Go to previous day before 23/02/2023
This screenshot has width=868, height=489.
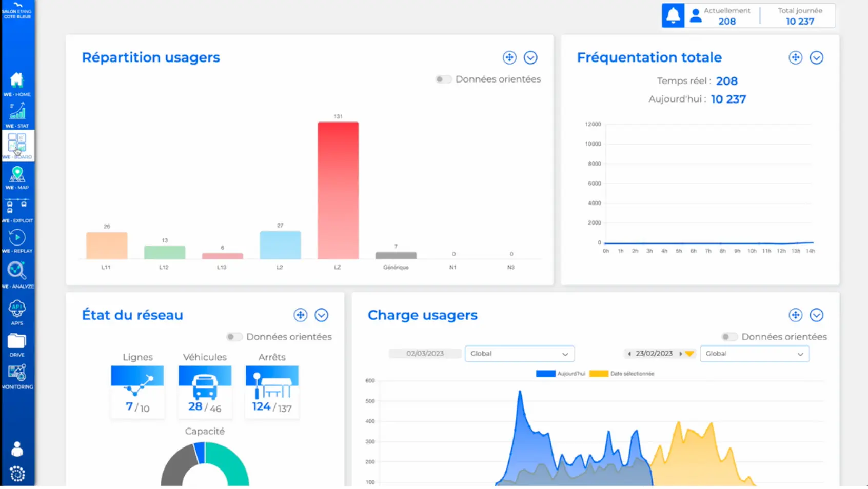pos(629,354)
